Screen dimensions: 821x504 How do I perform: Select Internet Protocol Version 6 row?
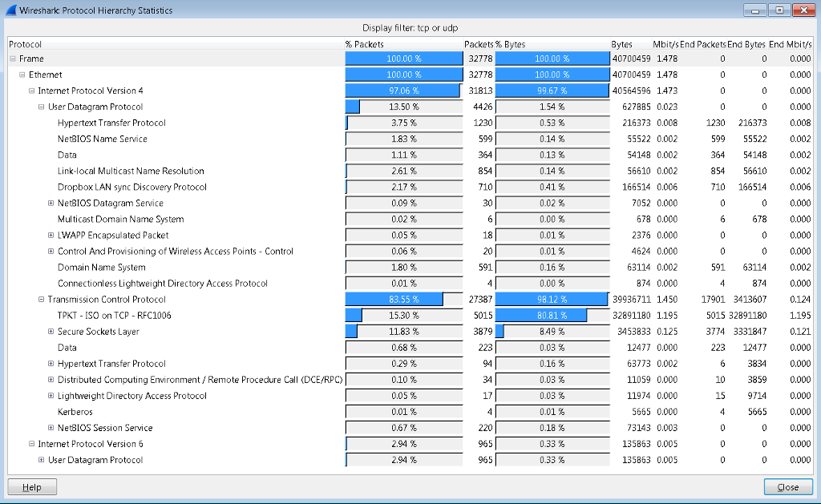410,444
